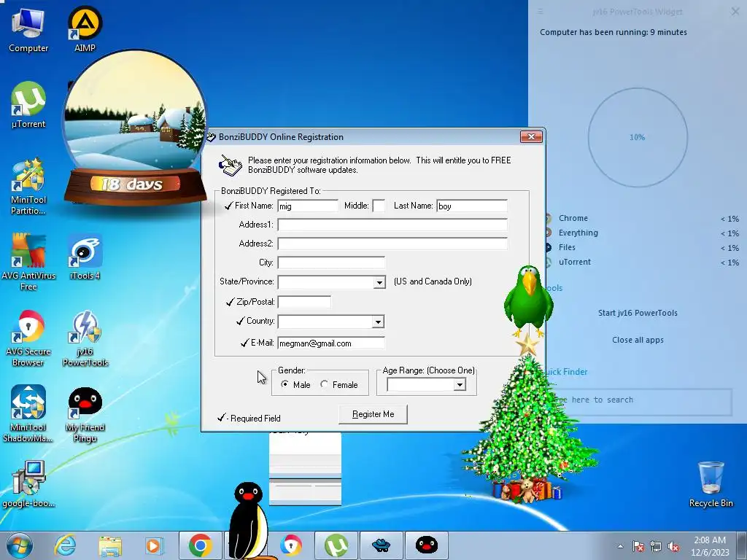Open Windows Explorer from taskbar

coord(110,545)
